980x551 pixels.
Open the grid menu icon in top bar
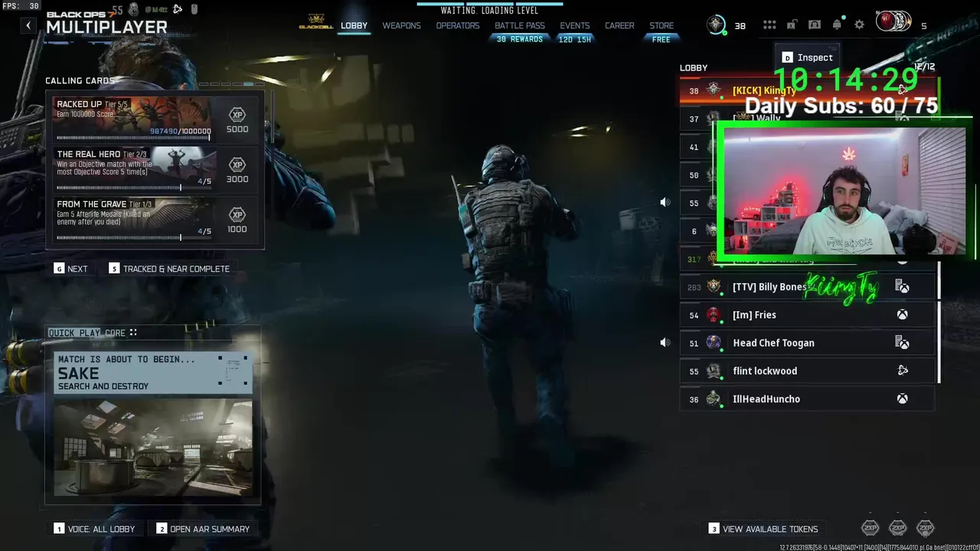(769, 25)
